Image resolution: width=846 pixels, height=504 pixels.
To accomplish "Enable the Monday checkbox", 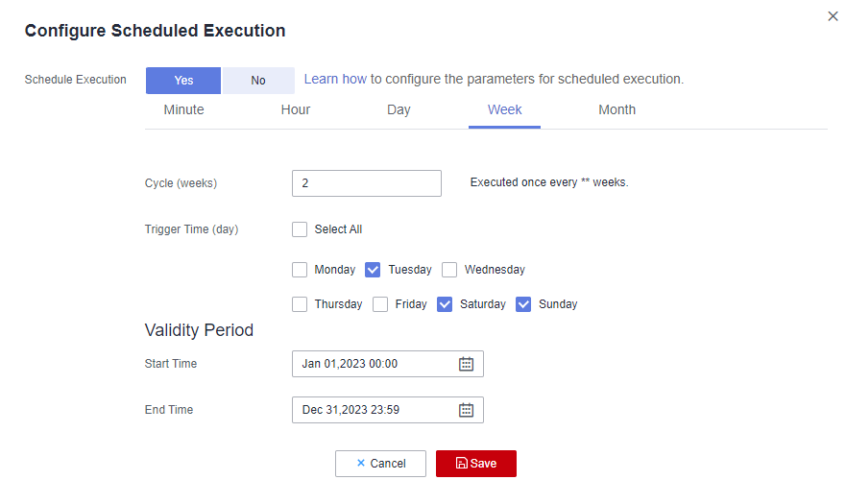I will (300, 270).
